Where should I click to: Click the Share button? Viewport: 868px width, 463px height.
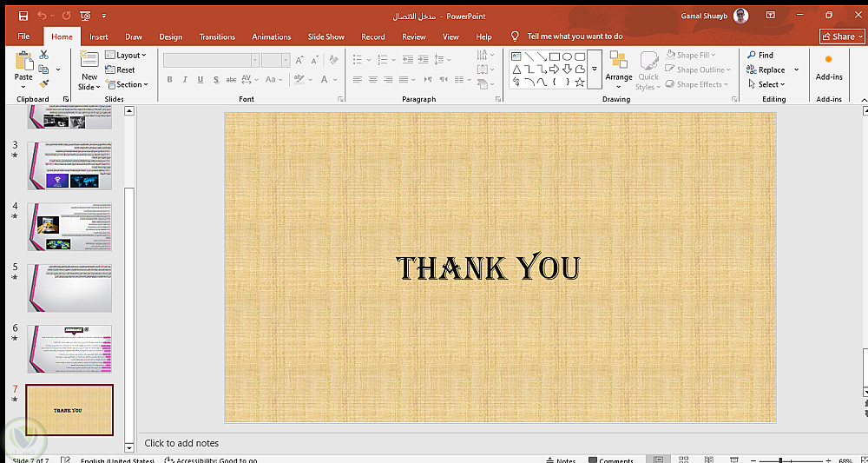click(841, 36)
